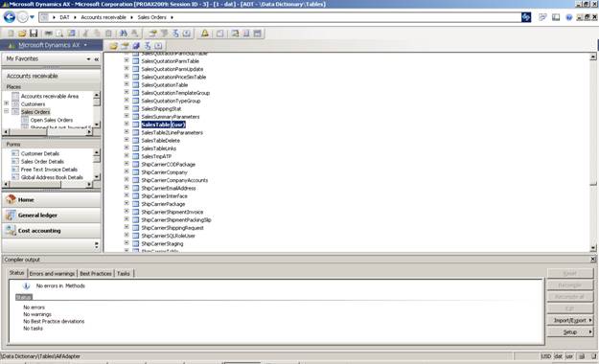Open the Setup dropdown button
This screenshot has height=364, width=599.
click(x=570, y=332)
